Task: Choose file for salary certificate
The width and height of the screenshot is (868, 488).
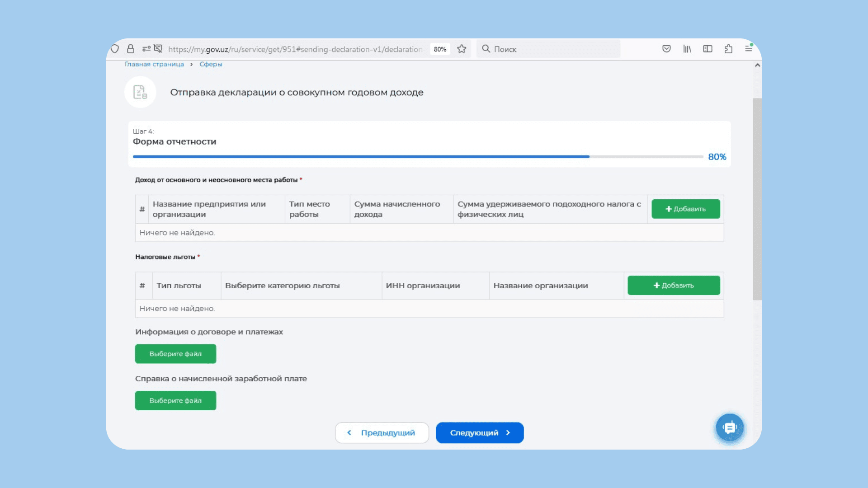Action: pos(175,401)
